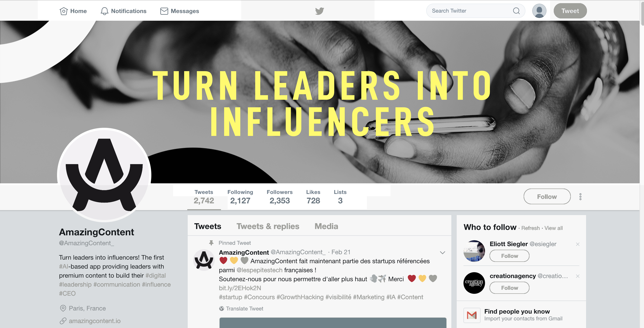Dismiss the Eliott Siegler suggestion

coord(578,244)
